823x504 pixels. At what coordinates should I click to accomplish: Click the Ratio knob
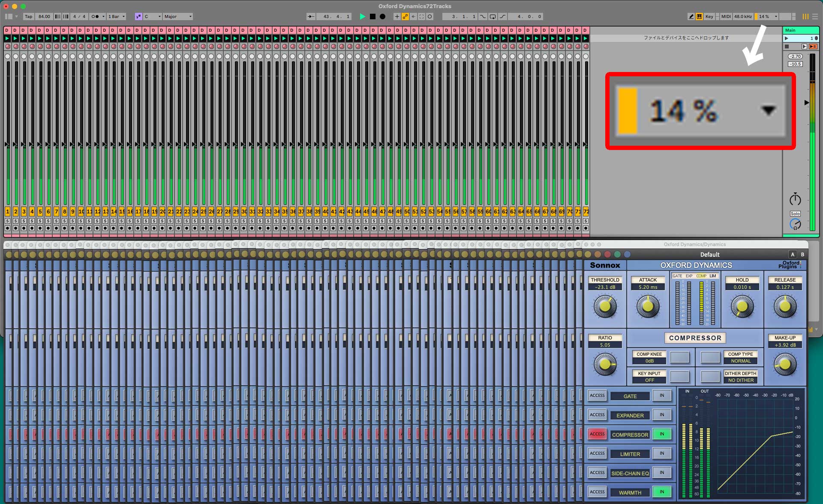(605, 364)
